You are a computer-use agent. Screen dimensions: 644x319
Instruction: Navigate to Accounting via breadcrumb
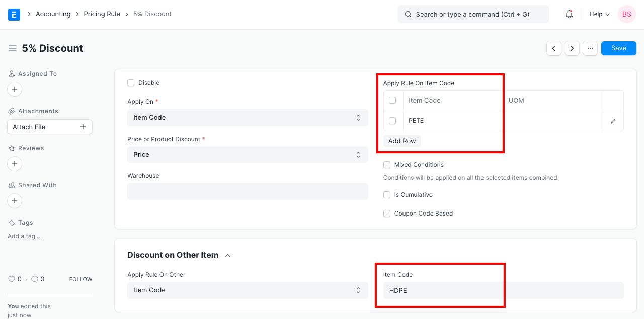pos(53,14)
